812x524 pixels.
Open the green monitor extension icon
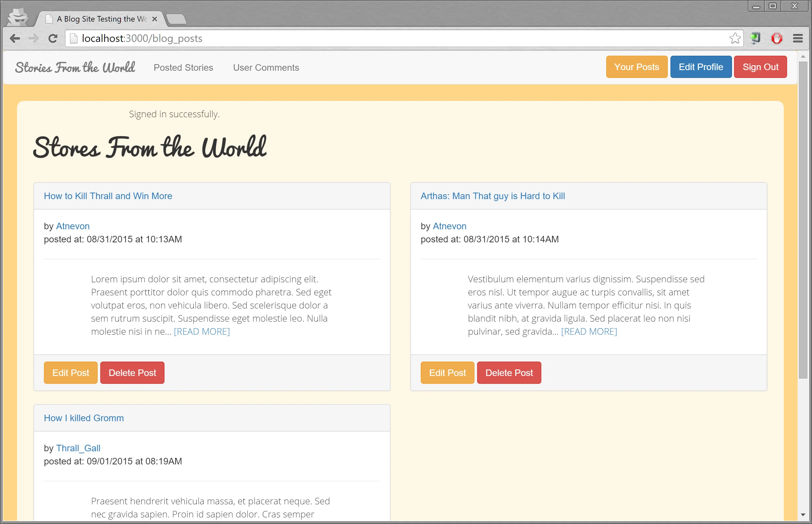tap(755, 38)
